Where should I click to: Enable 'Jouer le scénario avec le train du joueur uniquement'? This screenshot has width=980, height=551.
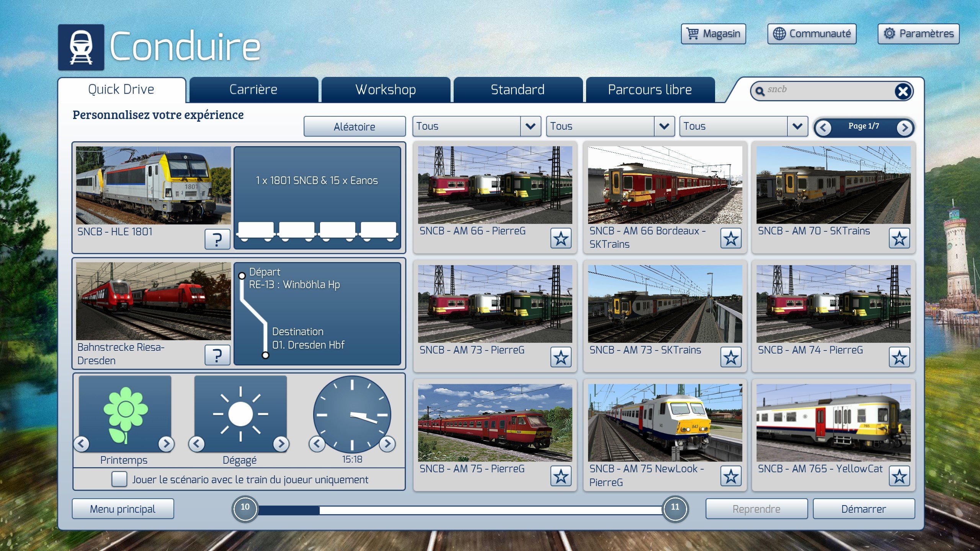[119, 479]
